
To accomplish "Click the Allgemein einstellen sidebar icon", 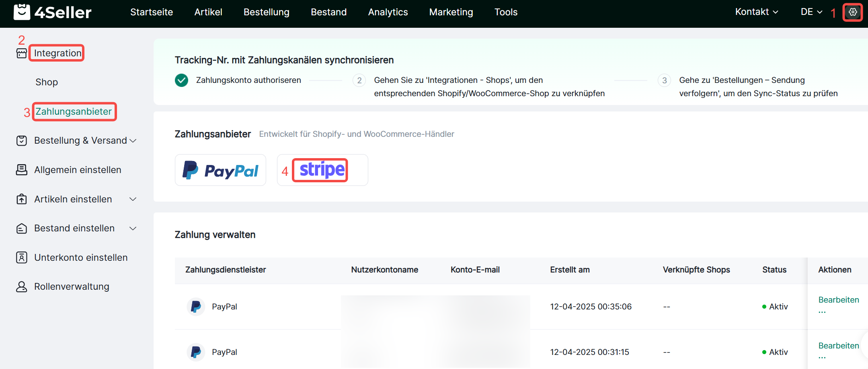I will click(x=22, y=170).
